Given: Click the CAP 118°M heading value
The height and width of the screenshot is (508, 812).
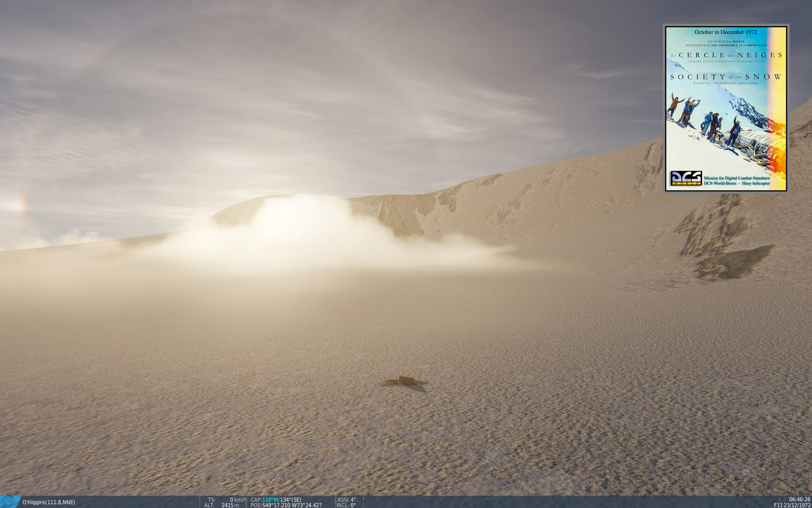Looking at the screenshot, I should (x=271, y=500).
